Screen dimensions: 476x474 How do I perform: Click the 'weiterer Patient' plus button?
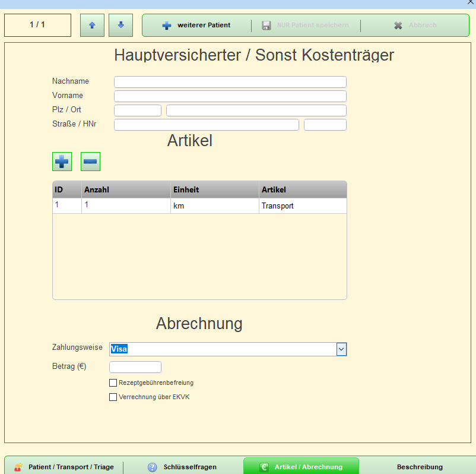196,26
